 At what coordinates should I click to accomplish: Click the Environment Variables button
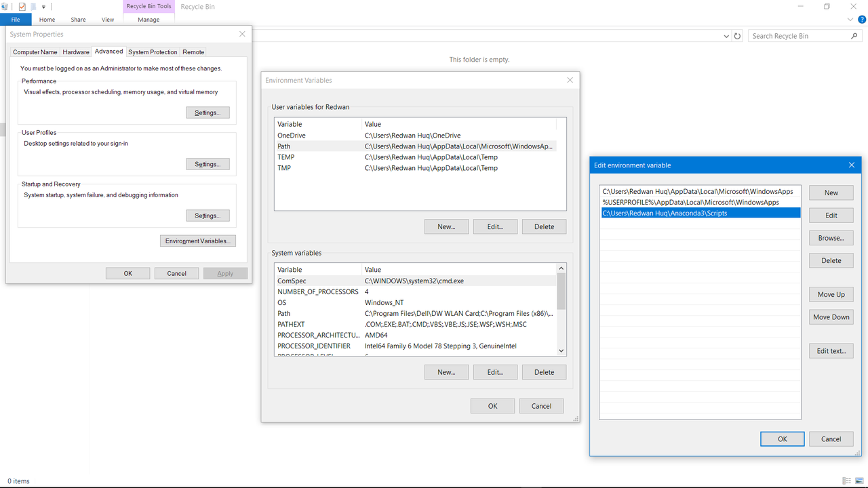click(198, 241)
